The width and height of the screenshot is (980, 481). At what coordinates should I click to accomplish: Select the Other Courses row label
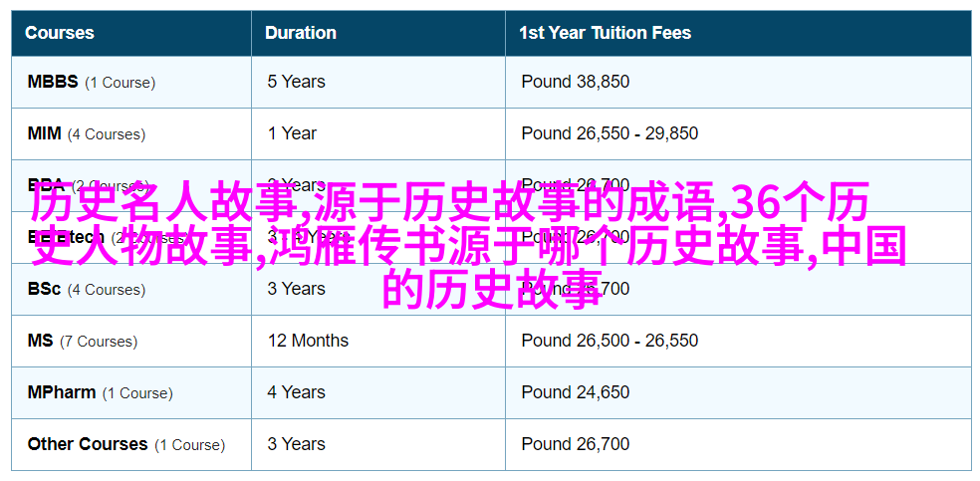pyautogui.click(x=88, y=444)
